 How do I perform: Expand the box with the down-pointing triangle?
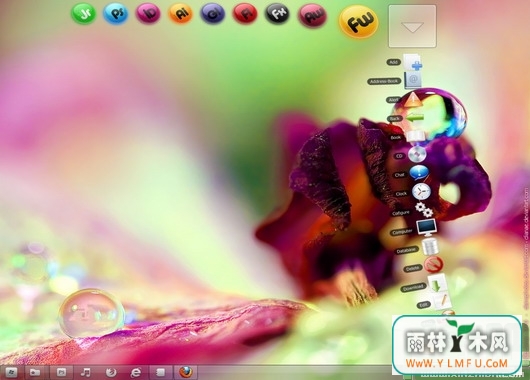[x=412, y=26]
